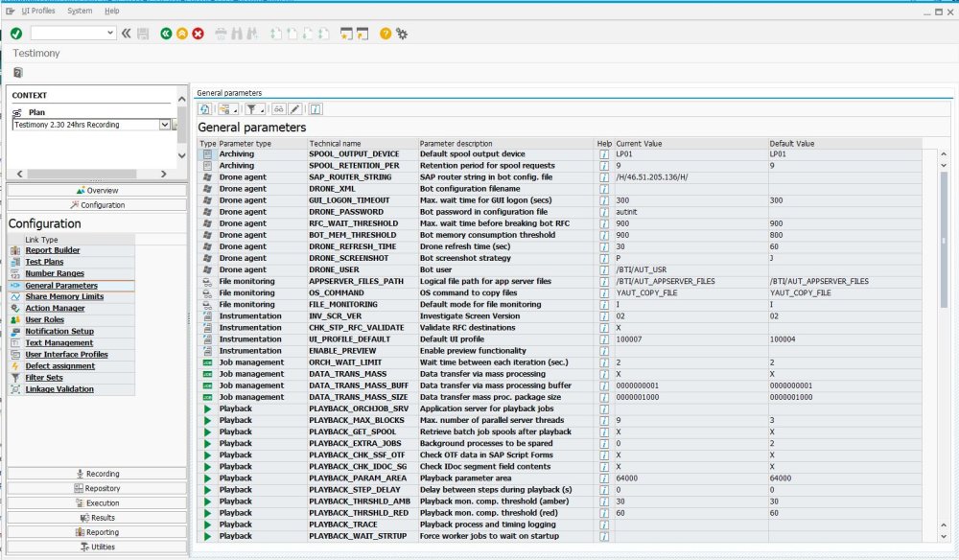
Task: Open the Help menu
Action: tap(112, 11)
